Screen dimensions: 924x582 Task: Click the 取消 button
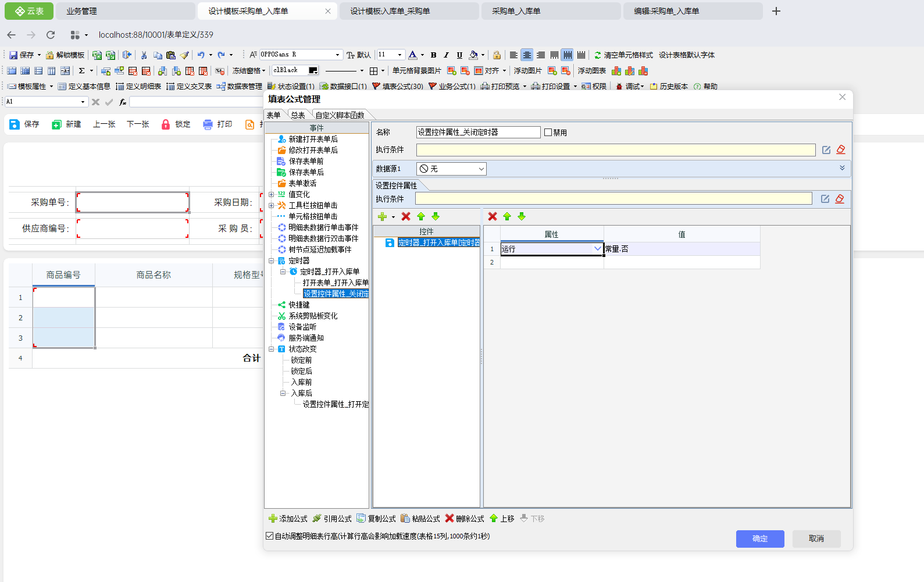[x=816, y=539]
